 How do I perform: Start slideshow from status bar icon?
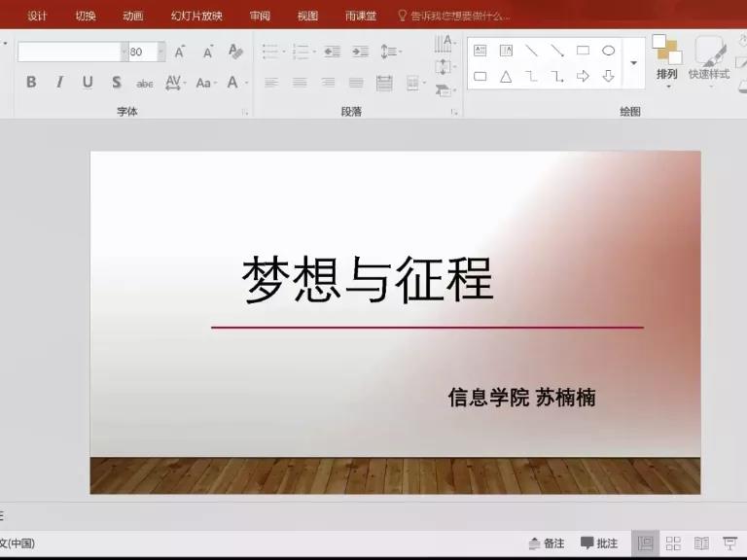pos(729,543)
